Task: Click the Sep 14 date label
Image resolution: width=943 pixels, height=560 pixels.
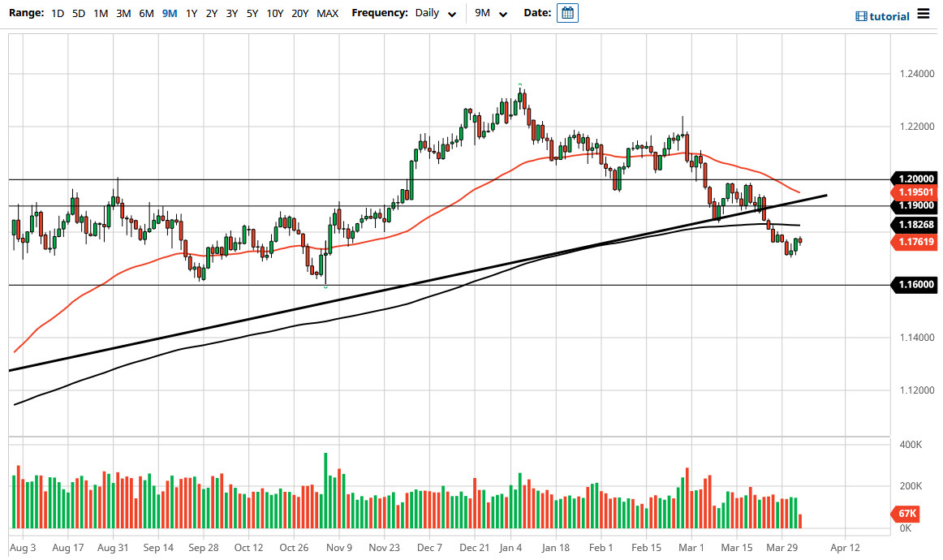Action: (158, 547)
